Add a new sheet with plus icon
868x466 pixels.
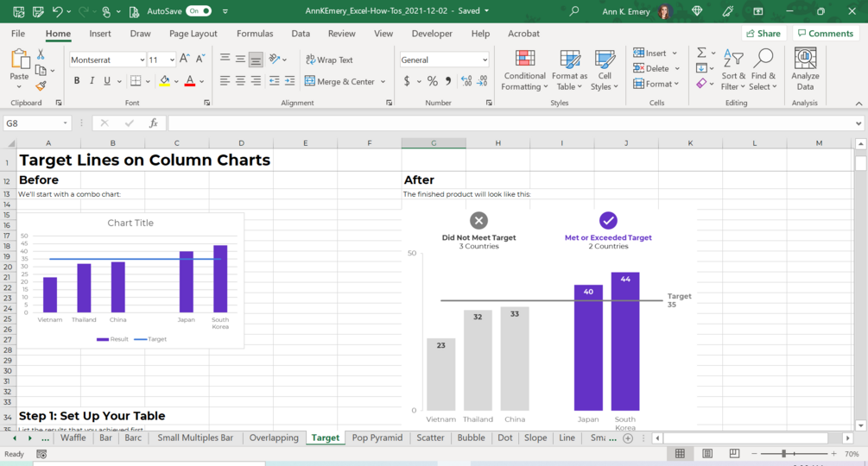(628, 438)
